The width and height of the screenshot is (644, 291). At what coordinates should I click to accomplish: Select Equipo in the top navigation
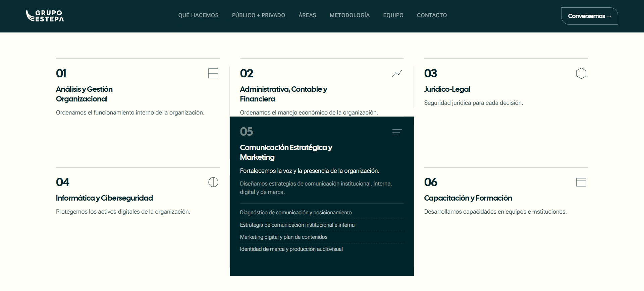393,15
